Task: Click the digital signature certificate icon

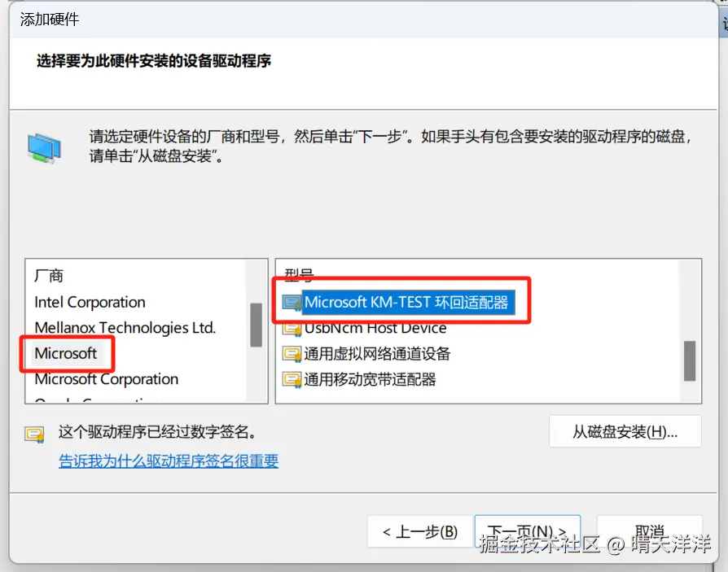Action: (x=35, y=434)
